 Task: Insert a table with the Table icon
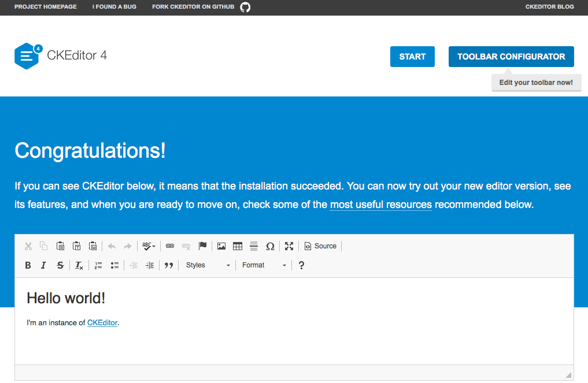(238, 246)
